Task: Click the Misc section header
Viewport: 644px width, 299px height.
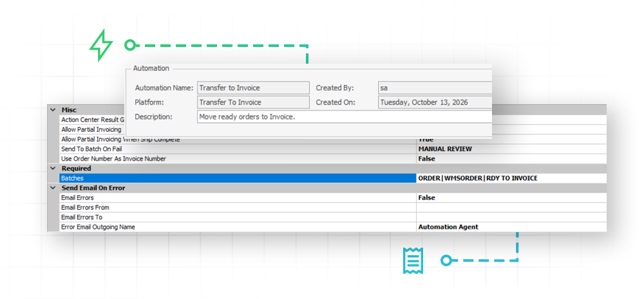Action: point(69,110)
